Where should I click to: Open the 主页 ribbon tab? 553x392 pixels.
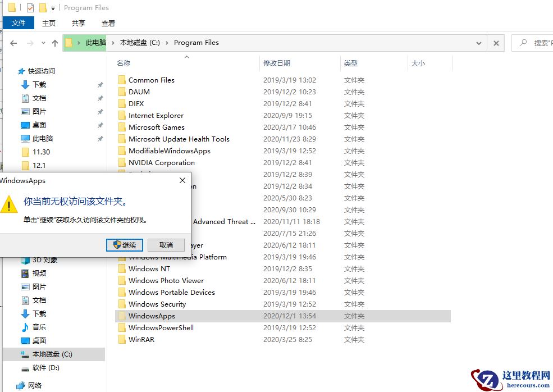[x=48, y=23]
